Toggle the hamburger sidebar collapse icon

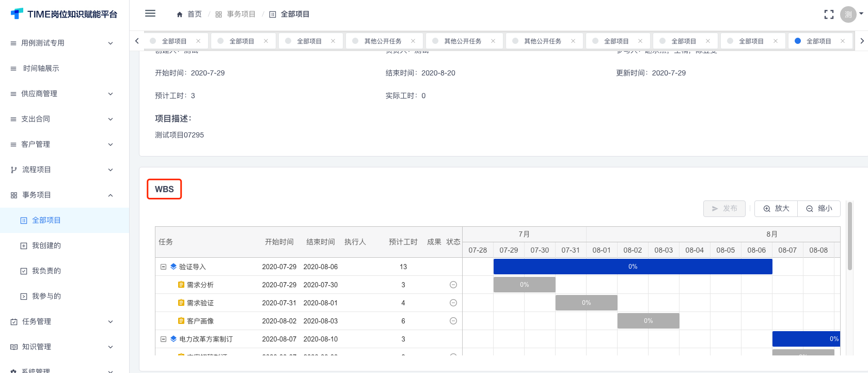[x=150, y=13]
